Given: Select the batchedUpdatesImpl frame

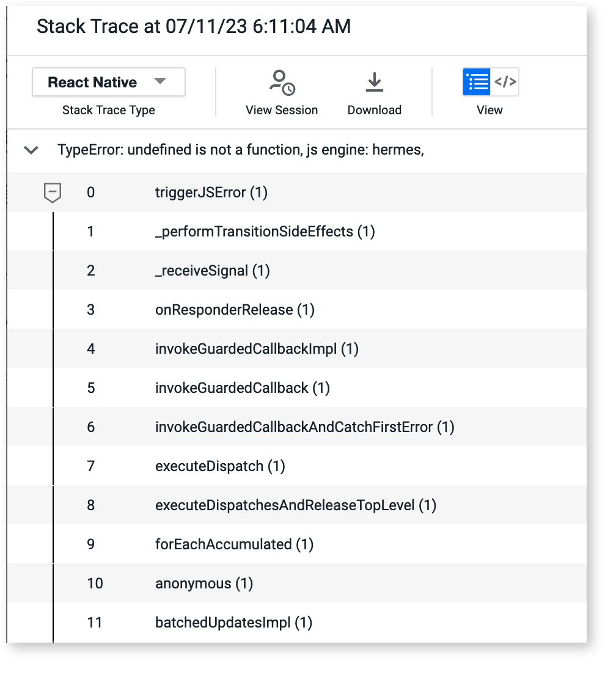Looking at the screenshot, I should click(297, 622).
